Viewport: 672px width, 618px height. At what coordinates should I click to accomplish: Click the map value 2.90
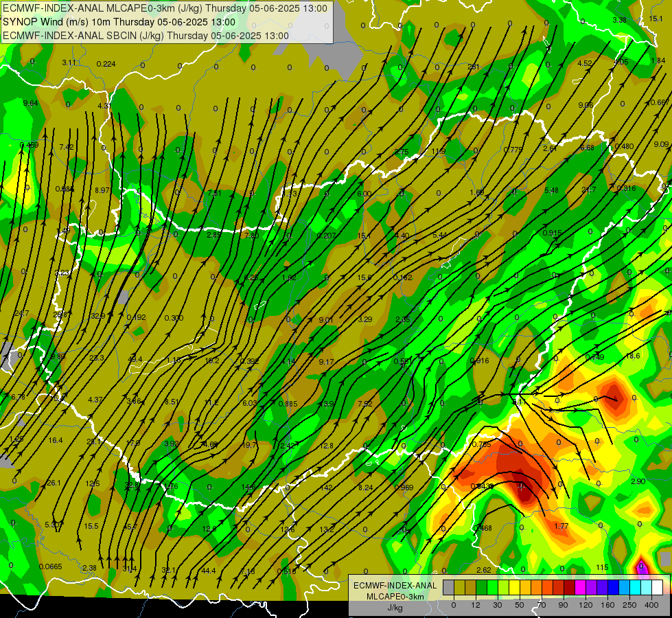[x=638, y=481]
